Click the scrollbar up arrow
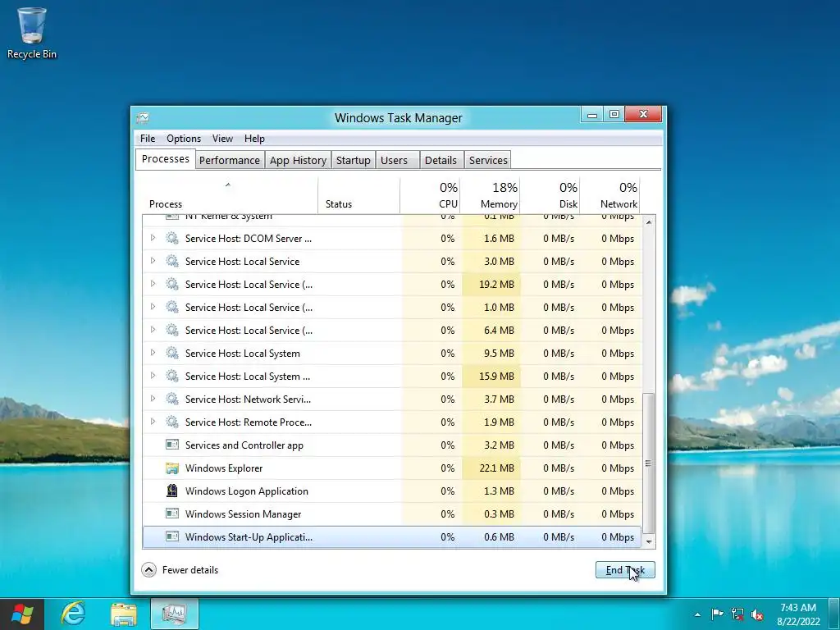The width and height of the screenshot is (840, 630). click(648, 221)
